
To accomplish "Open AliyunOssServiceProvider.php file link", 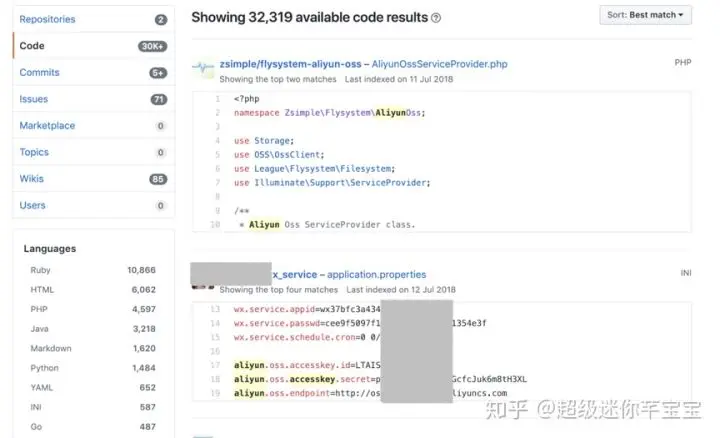I will [439, 64].
